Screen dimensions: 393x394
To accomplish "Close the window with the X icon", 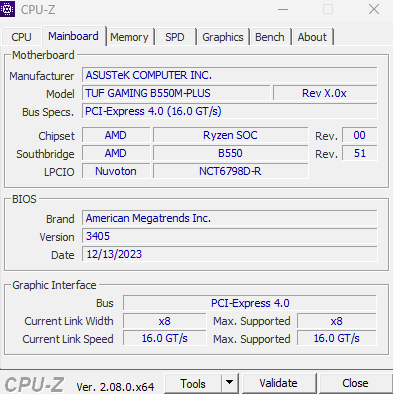I will click(x=374, y=9).
